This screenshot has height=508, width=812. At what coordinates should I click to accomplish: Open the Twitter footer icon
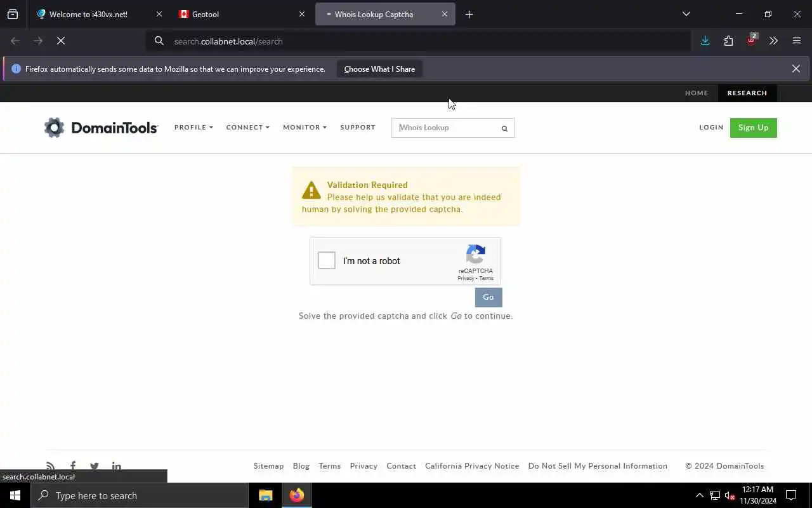click(x=95, y=466)
